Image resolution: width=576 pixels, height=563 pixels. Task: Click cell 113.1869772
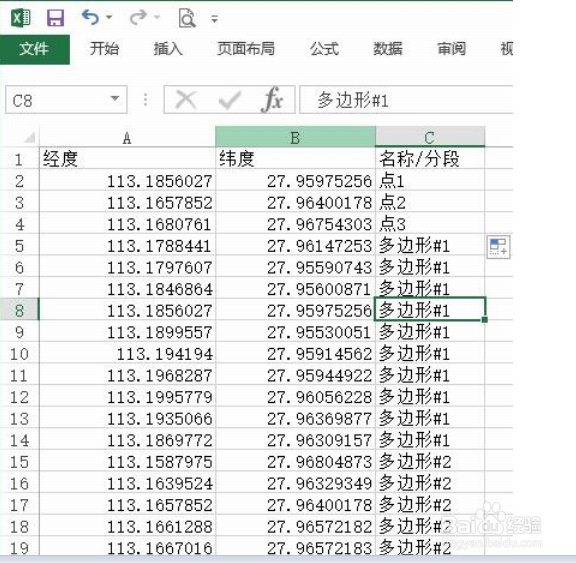click(x=127, y=440)
